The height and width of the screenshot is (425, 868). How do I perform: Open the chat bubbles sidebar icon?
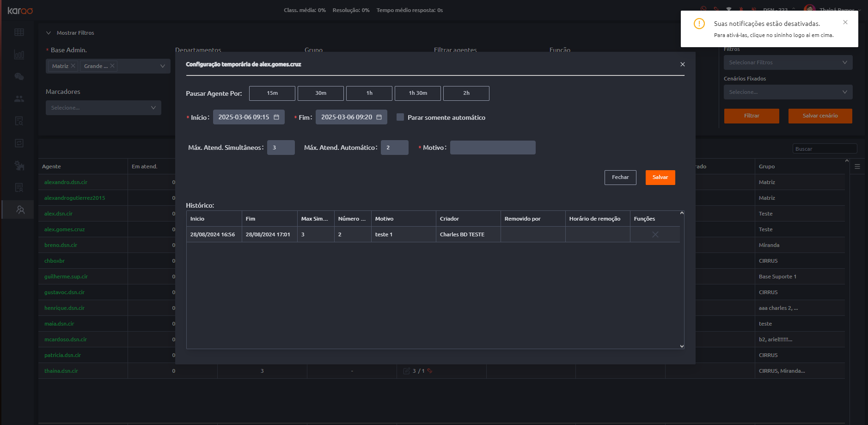click(x=19, y=77)
